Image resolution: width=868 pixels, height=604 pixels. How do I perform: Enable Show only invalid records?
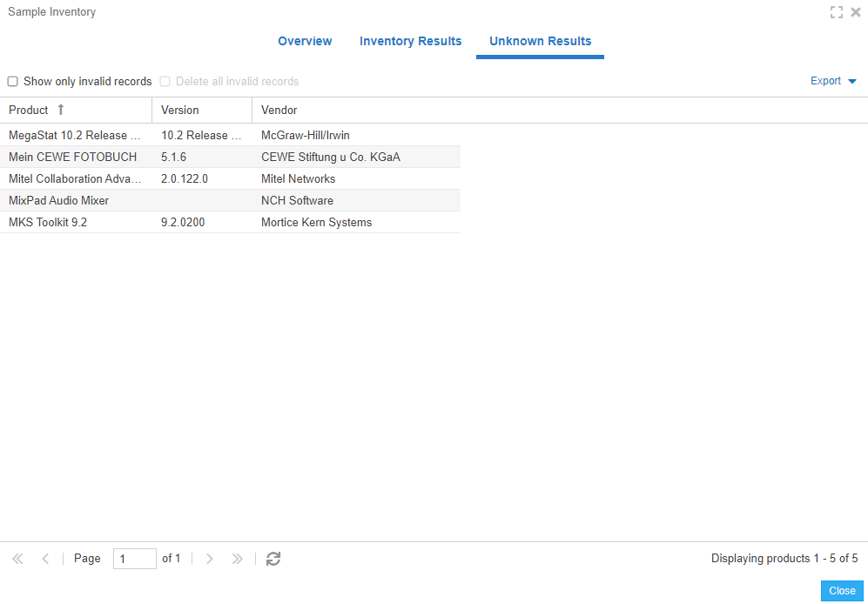13,82
